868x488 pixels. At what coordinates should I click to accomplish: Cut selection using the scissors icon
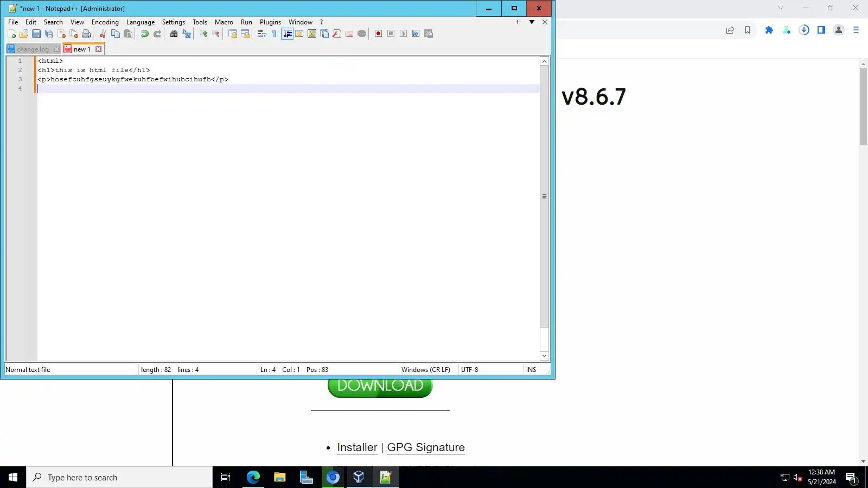coord(103,34)
